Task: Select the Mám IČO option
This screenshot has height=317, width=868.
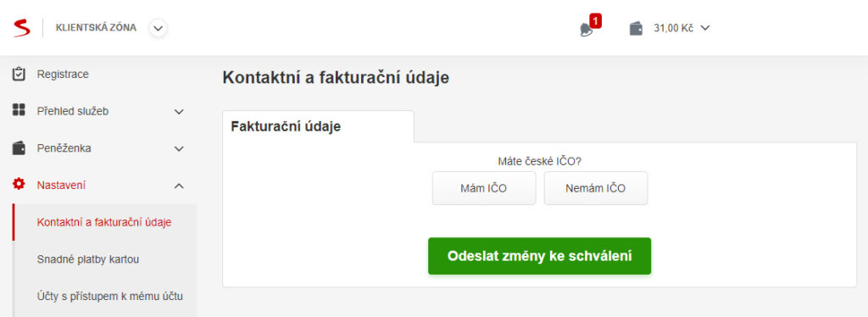Action: [x=484, y=188]
